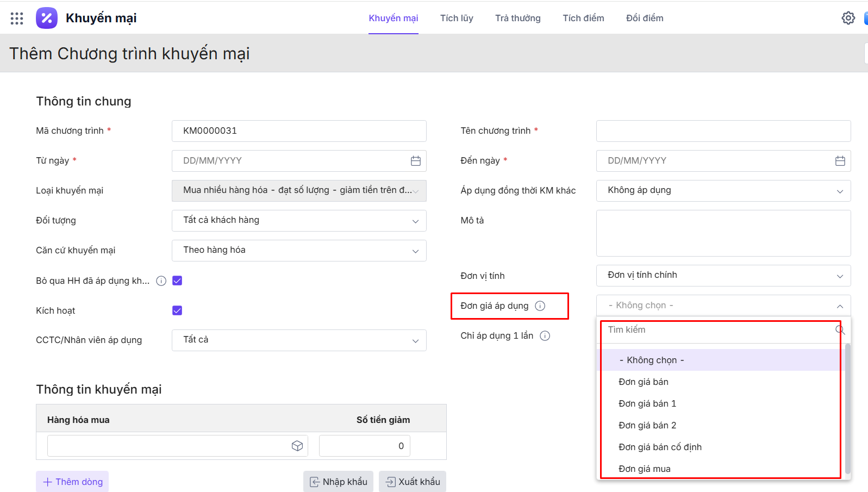
Task: Click the purple Khuyến mại percent logo
Action: 47,18
